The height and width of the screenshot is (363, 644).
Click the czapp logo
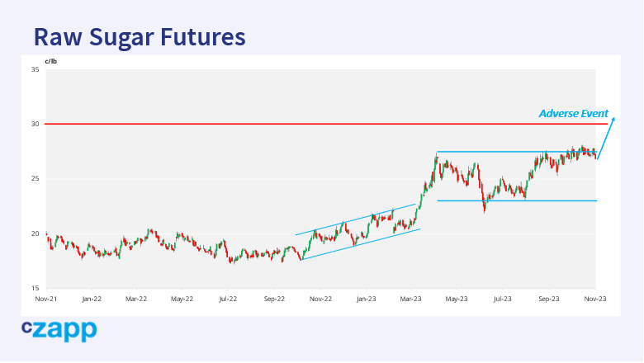(x=59, y=331)
